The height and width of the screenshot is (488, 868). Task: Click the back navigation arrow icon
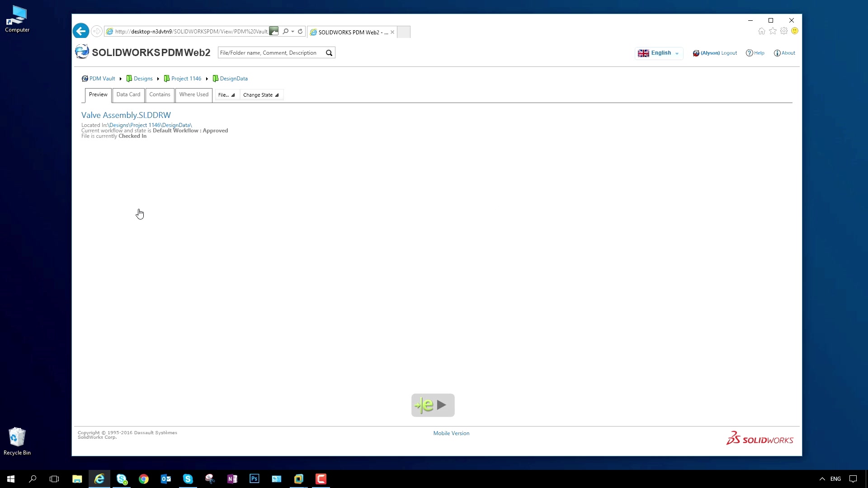coord(82,31)
